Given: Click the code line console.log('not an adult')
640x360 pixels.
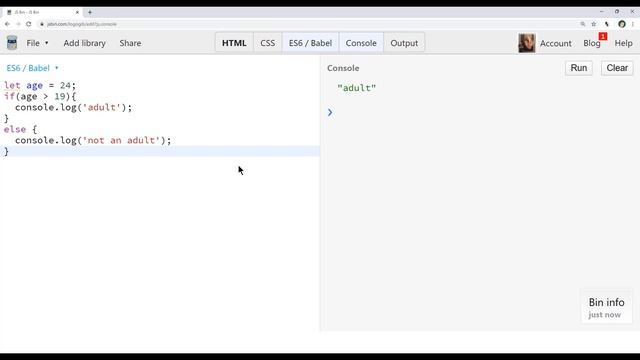Looking at the screenshot, I should [x=93, y=140].
